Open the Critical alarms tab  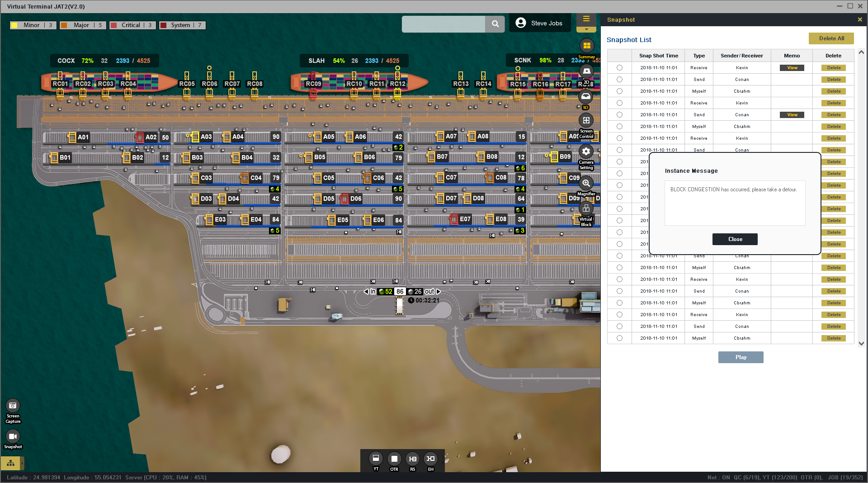[x=132, y=25]
